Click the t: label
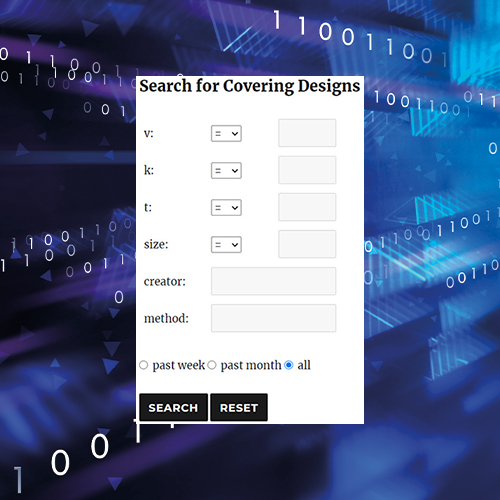 pos(148,207)
